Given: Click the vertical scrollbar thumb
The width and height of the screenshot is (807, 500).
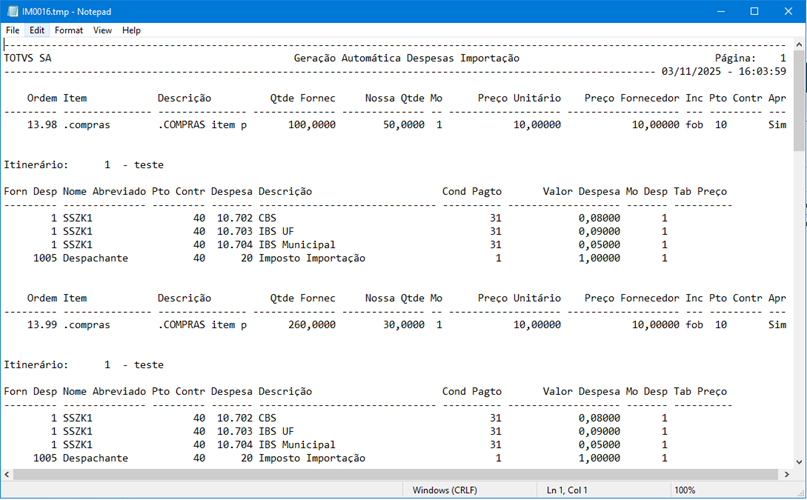Looking at the screenshot, I should pos(799,100).
